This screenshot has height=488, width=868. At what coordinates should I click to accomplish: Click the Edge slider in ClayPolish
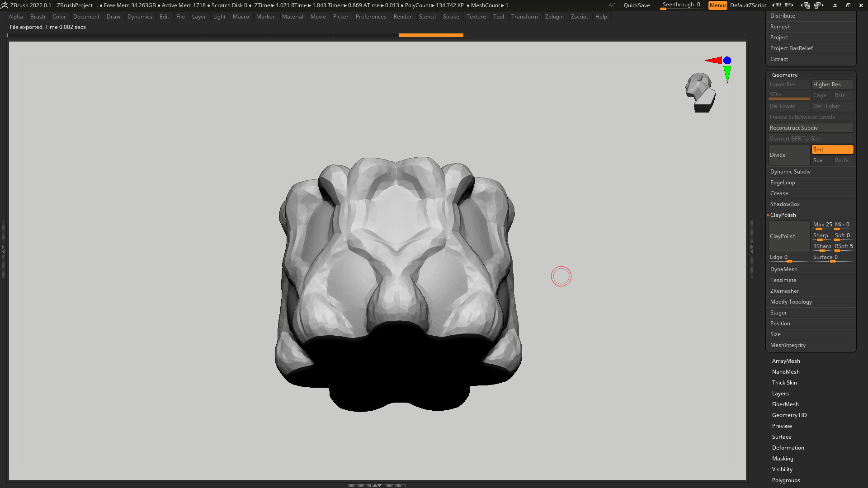[x=789, y=258]
